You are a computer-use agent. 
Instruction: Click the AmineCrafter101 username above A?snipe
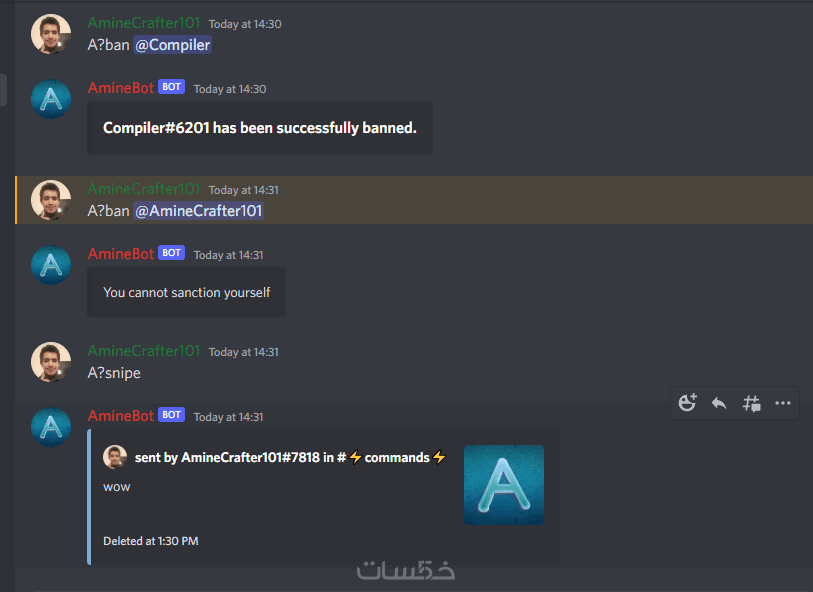[x=144, y=351]
